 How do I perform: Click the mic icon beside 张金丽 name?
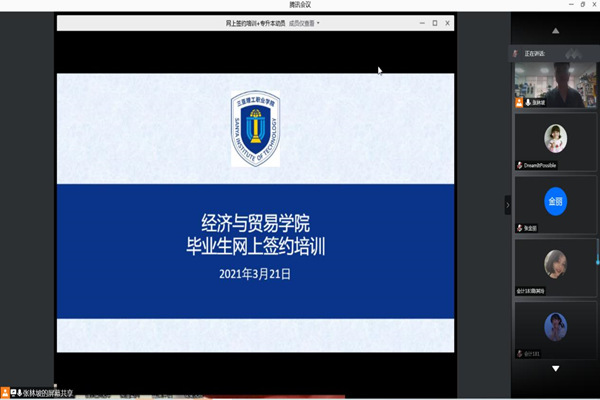[519, 227]
